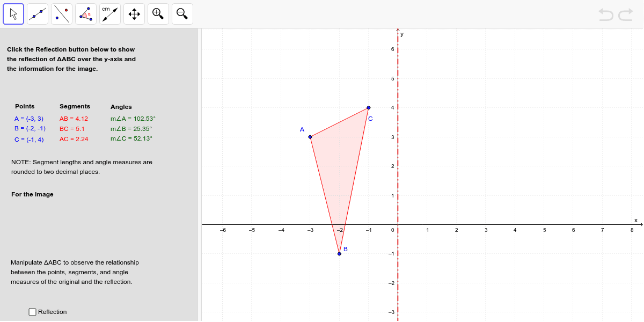Pick the Distance or Length cm tool
This screenshot has height=322, width=644.
110,14
